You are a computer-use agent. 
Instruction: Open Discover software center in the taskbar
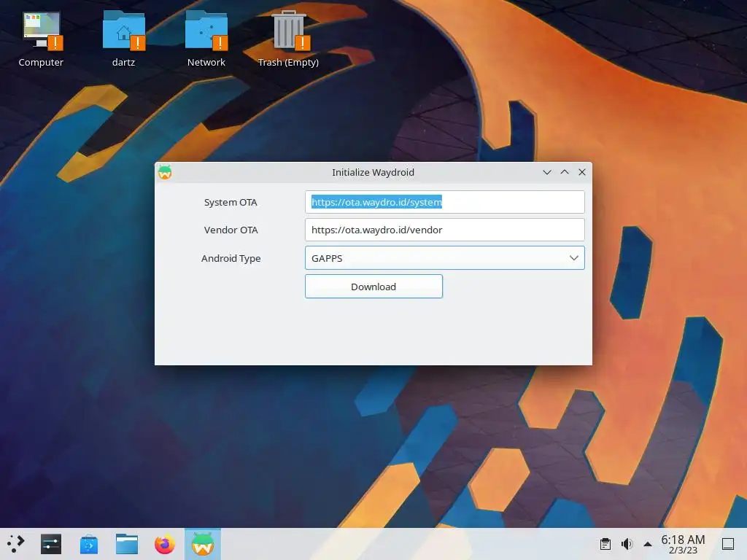coord(88,544)
